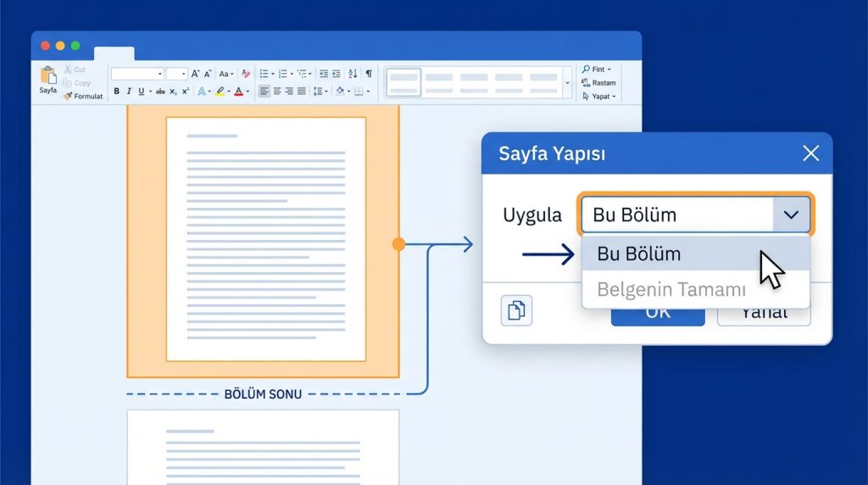Click the borders grid icon
Viewport: 868px width, 485px height.
point(359,92)
